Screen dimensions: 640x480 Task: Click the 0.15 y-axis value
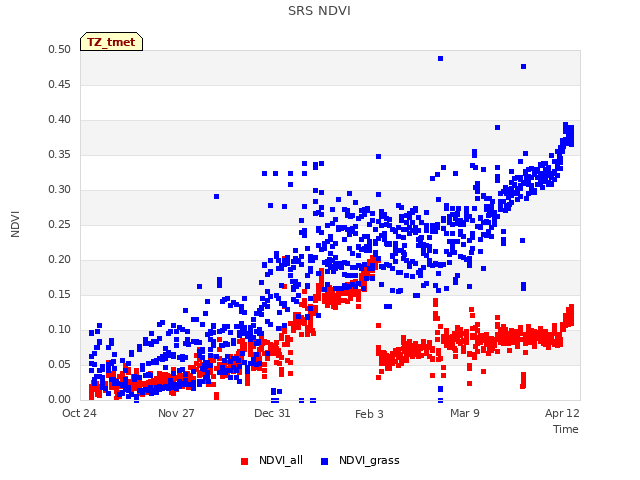(x=59, y=294)
